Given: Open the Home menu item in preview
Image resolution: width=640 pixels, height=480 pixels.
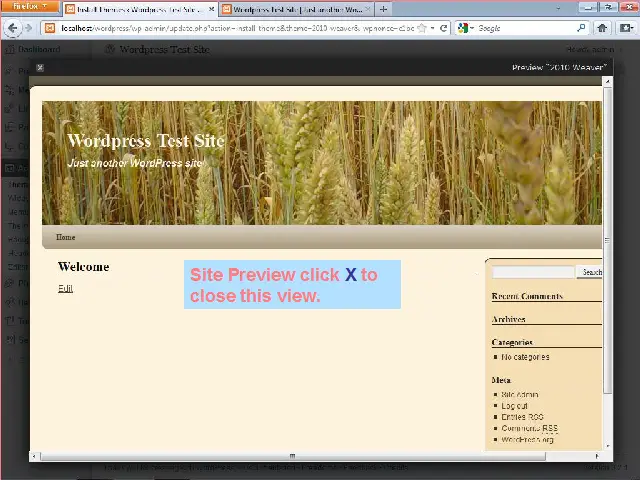Looking at the screenshot, I should pyautogui.click(x=66, y=237).
